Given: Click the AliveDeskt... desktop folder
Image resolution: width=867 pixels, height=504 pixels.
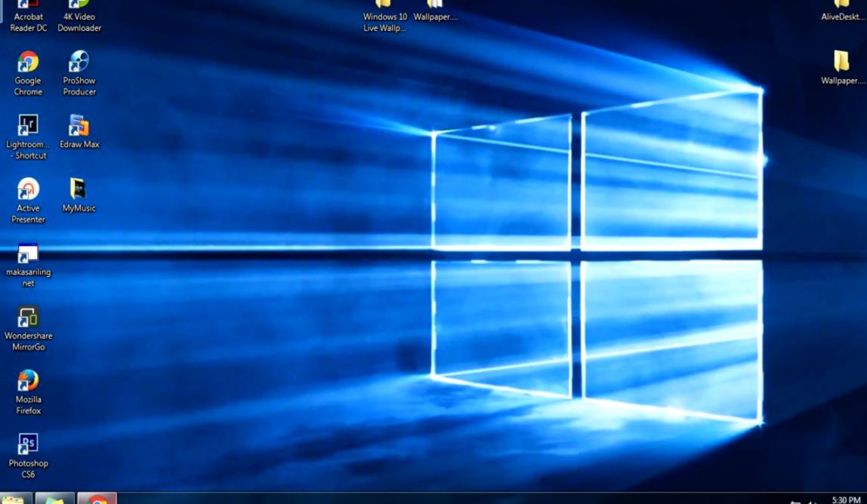Looking at the screenshot, I should 842,11.
